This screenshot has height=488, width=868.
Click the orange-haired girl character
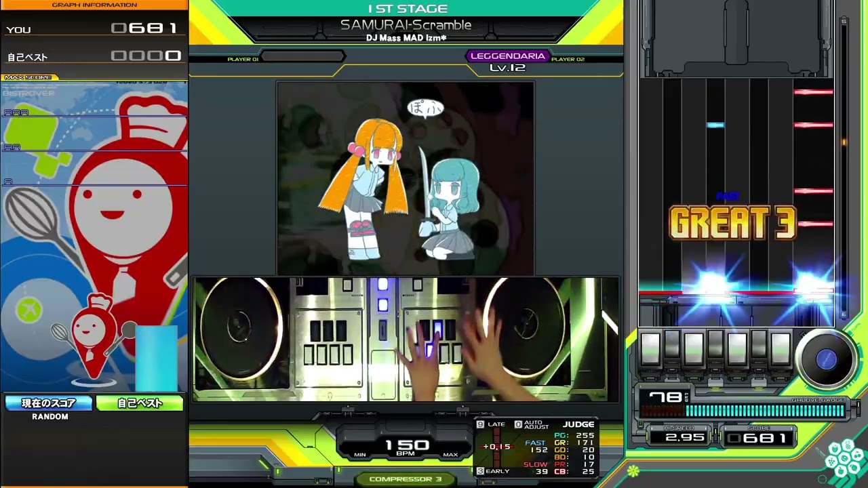(x=365, y=188)
